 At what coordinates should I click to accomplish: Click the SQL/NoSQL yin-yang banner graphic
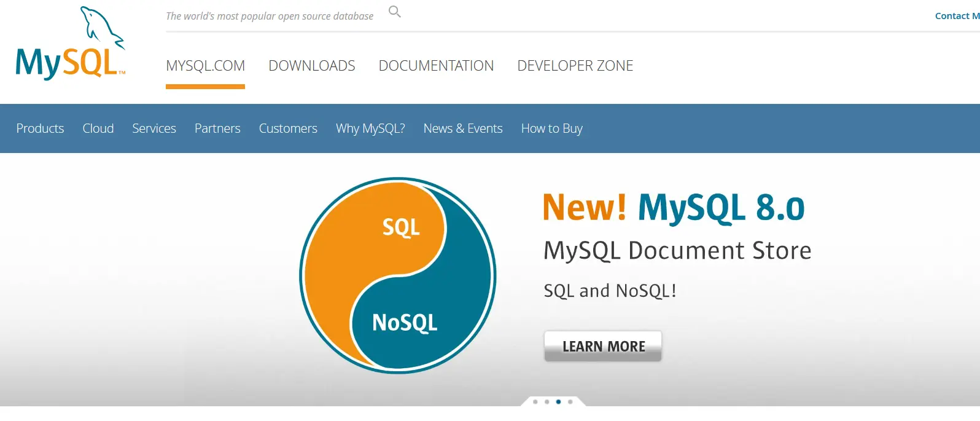(398, 275)
